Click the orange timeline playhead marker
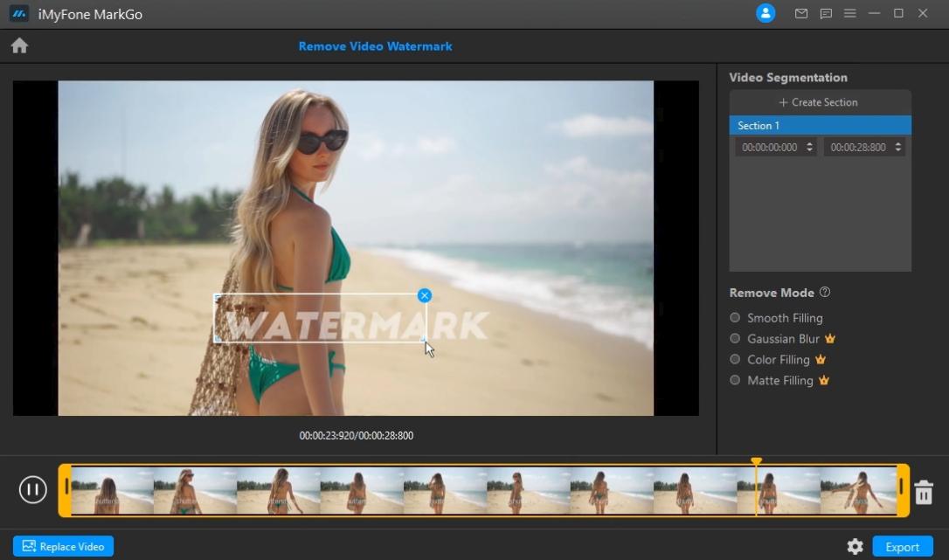Image resolution: width=949 pixels, height=560 pixels. point(757,462)
